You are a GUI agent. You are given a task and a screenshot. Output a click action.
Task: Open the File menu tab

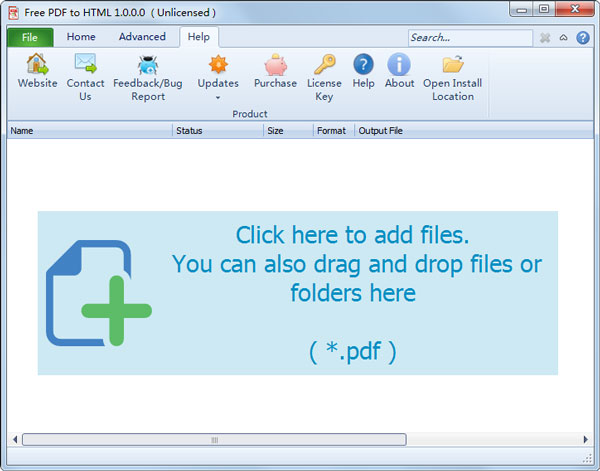30,37
